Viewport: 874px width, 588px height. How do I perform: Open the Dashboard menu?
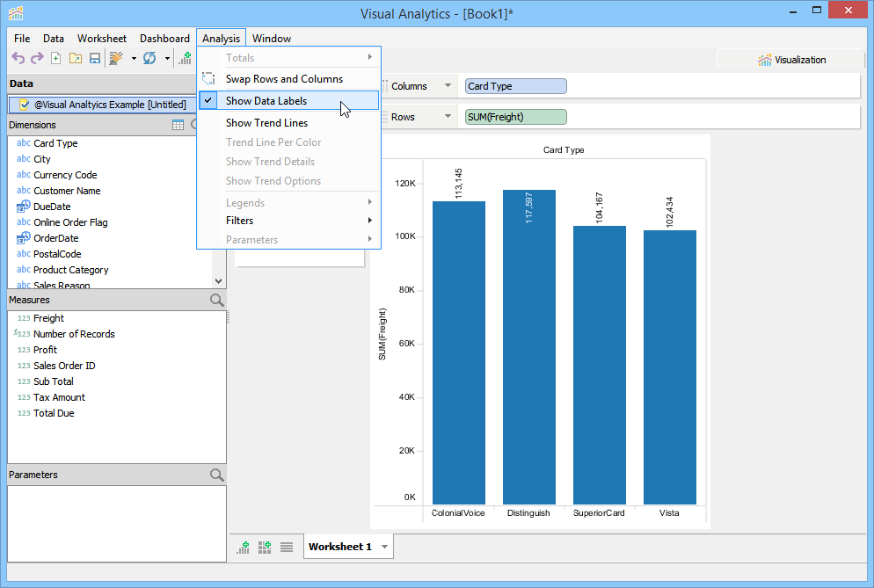(164, 39)
